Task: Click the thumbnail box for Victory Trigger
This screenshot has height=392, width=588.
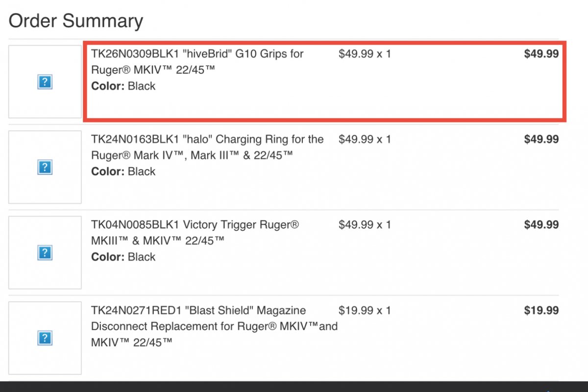Action: click(x=45, y=253)
